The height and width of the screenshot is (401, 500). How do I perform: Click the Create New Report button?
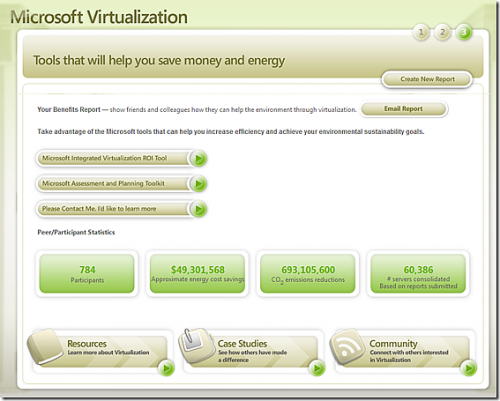point(427,79)
